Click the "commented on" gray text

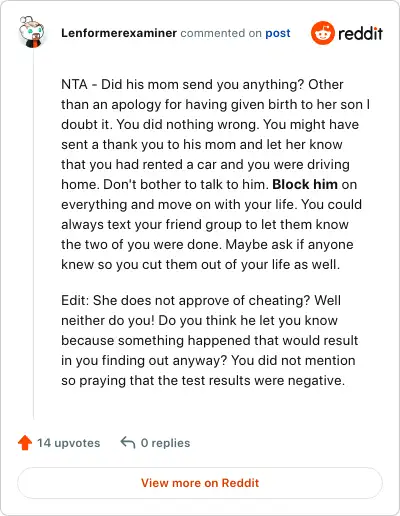221,33
